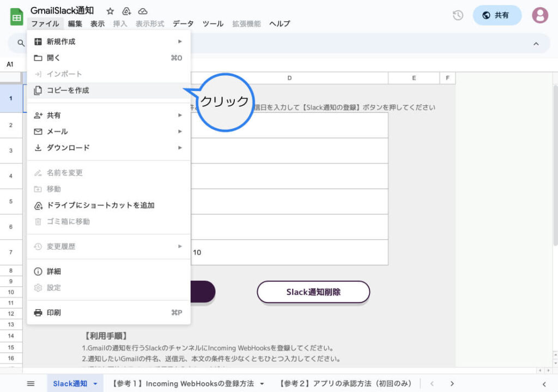Star the GmailSlack通知 document
This screenshot has height=392, width=558.
click(x=110, y=11)
